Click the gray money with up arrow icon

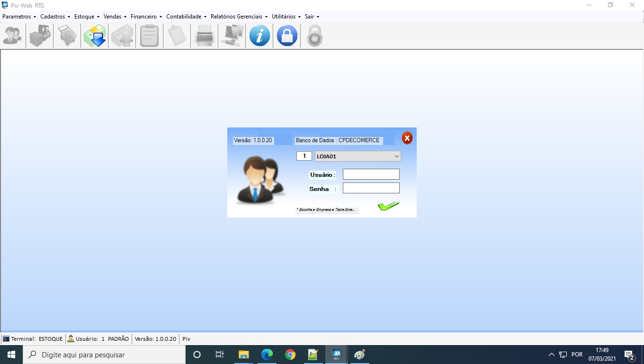tap(122, 36)
